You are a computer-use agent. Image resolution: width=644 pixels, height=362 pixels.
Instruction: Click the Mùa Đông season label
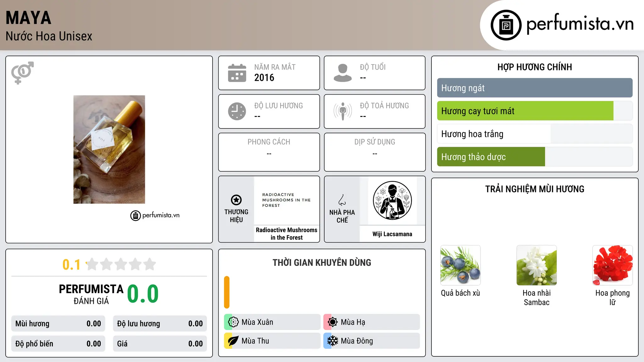pyautogui.click(x=357, y=341)
